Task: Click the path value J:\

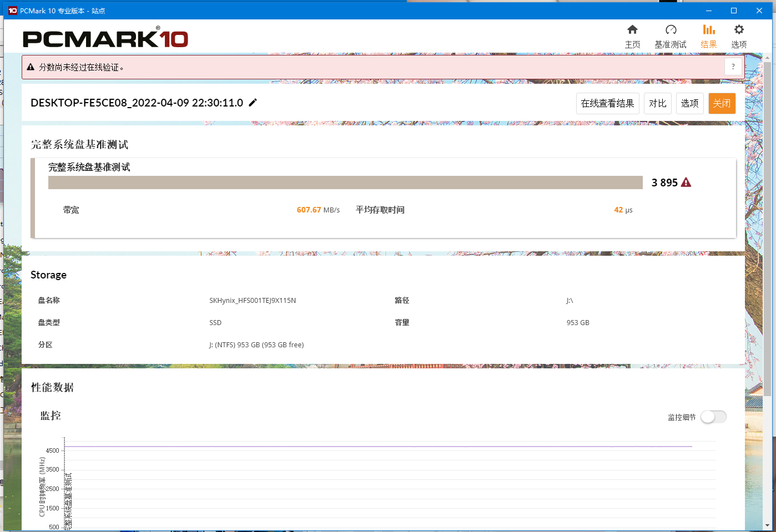Action: click(x=570, y=300)
